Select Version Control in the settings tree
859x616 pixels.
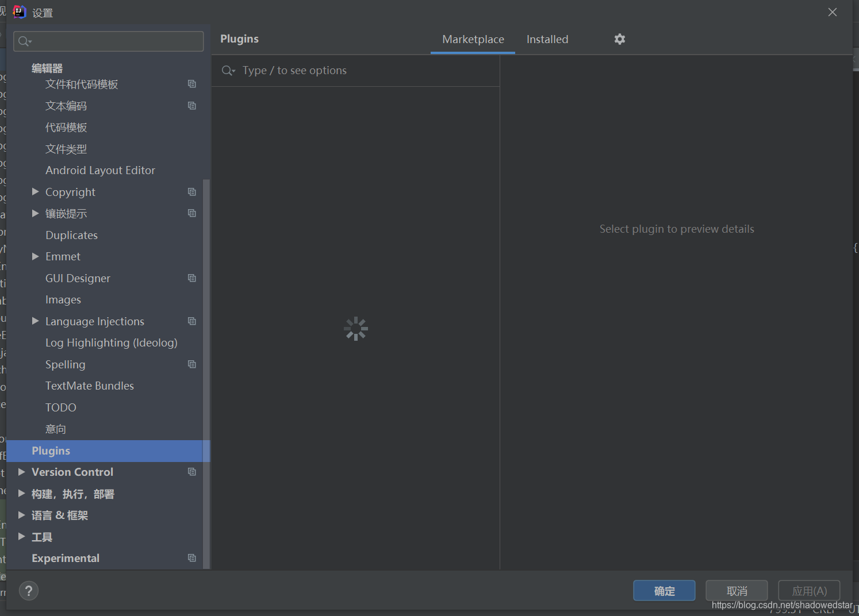[x=72, y=472]
